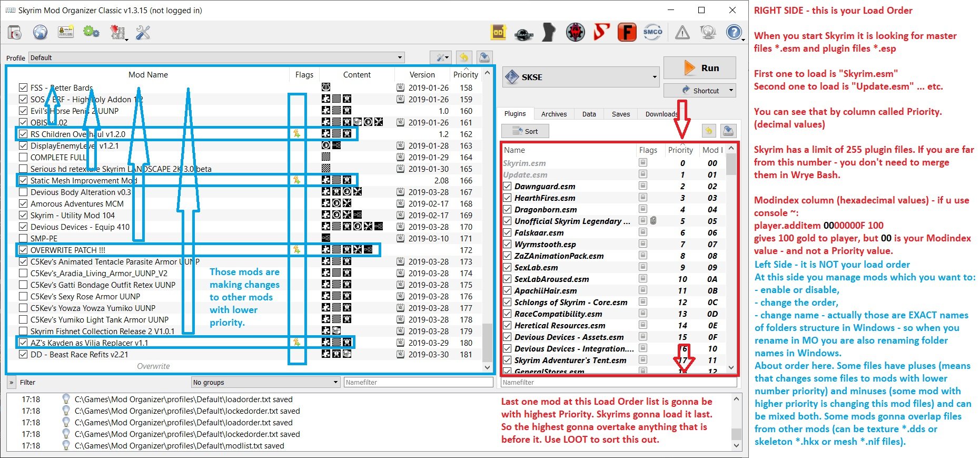The height and width of the screenshot is (458, 980).
Task: Open the SKSE executable dropdown
Action: point(581,77)
